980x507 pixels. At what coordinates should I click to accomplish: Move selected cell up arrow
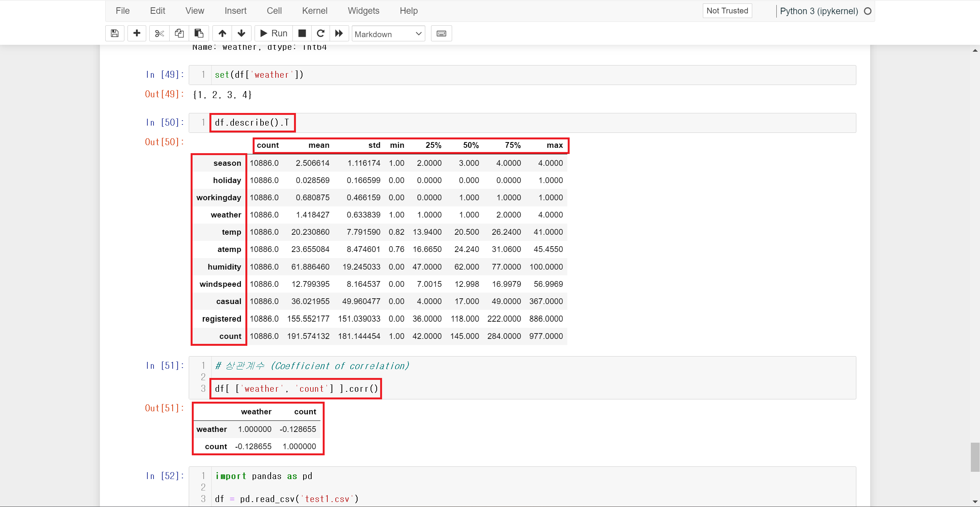tap(222, 33)
